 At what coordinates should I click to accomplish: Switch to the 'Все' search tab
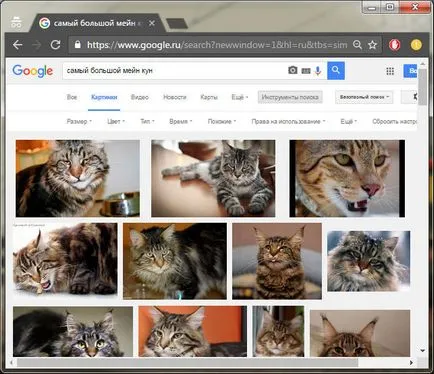pos(72,97)
